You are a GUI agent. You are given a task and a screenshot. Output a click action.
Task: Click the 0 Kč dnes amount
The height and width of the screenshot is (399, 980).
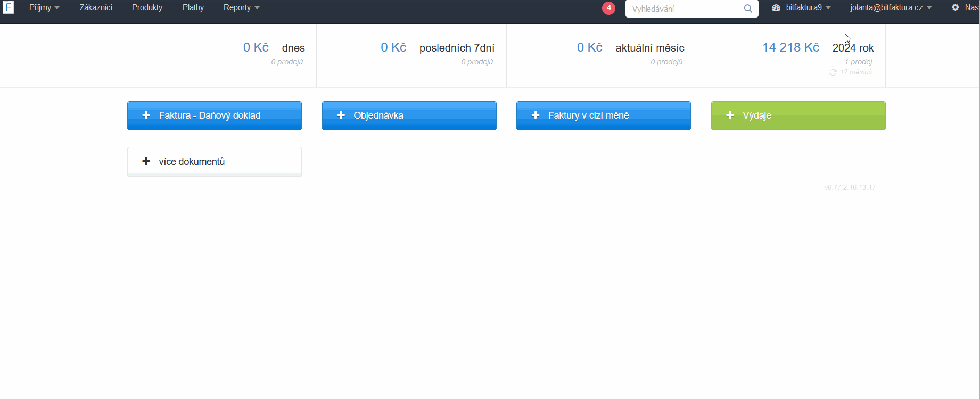256,47
